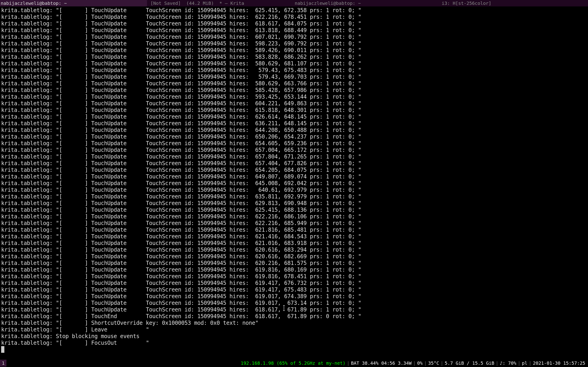Click the ShortcutOverride key log entry
This screenshot has width=588, height=367.
click(x=117, y=323)
